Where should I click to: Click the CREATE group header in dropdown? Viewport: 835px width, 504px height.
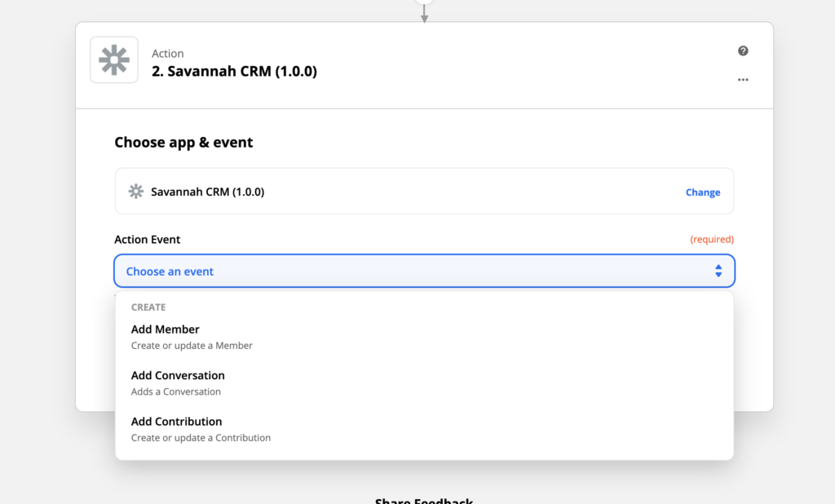click(148, 307)
